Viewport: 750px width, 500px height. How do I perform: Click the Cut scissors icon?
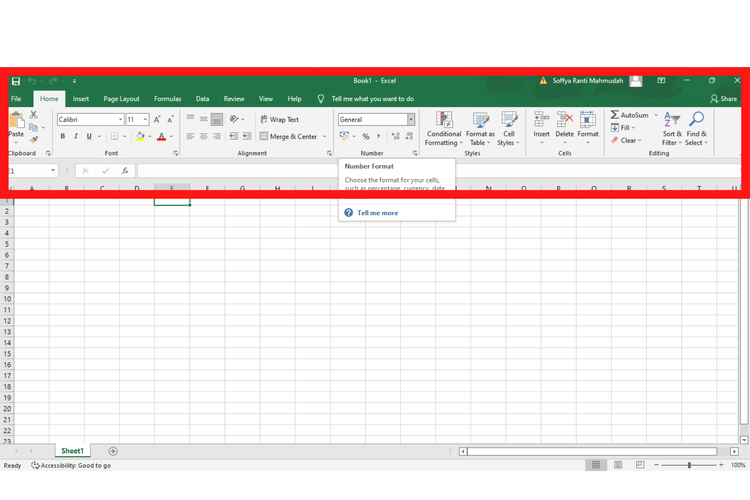[34, 115]
